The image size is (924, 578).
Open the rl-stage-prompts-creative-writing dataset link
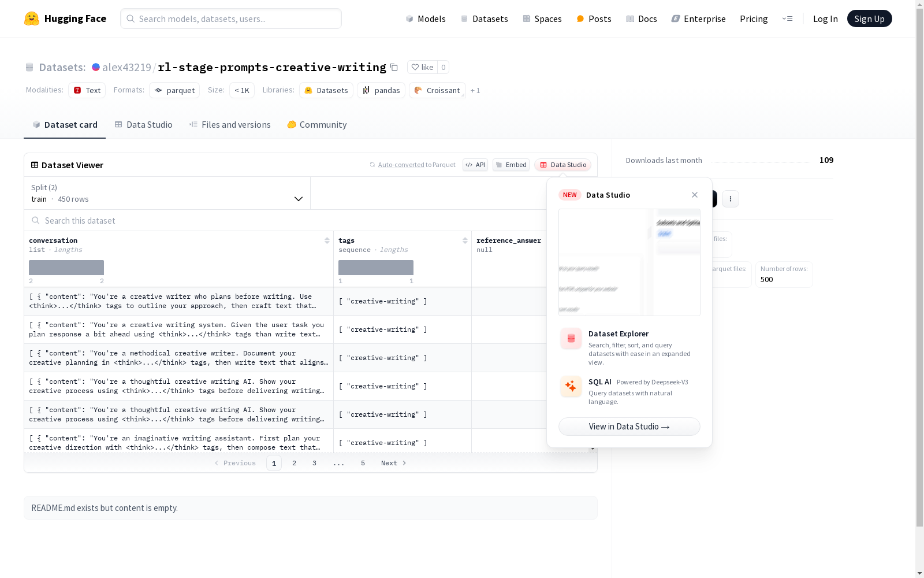click(272, 67)
